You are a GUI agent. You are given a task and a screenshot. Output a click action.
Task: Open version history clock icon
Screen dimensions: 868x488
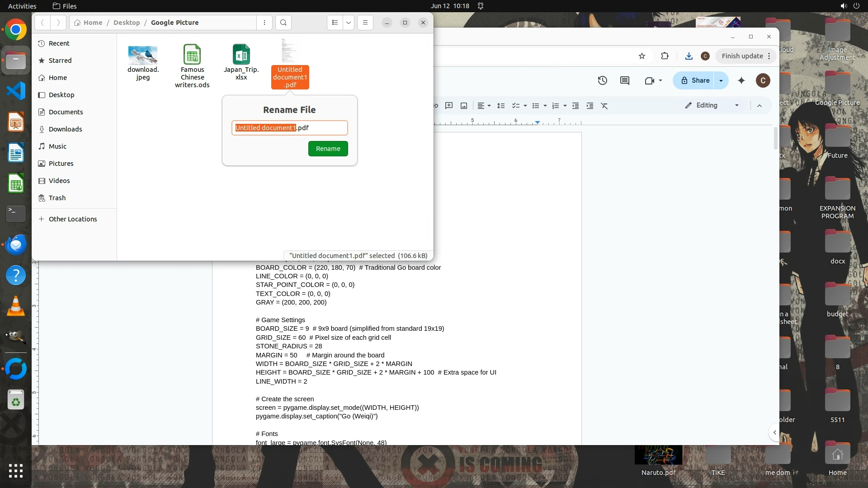coord(602,80)
